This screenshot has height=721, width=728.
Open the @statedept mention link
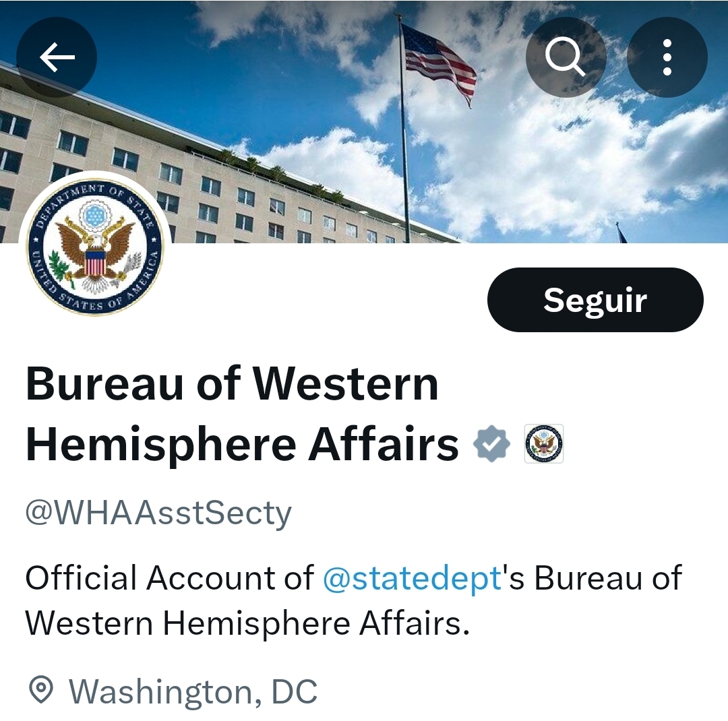click(x=412, y=578)
